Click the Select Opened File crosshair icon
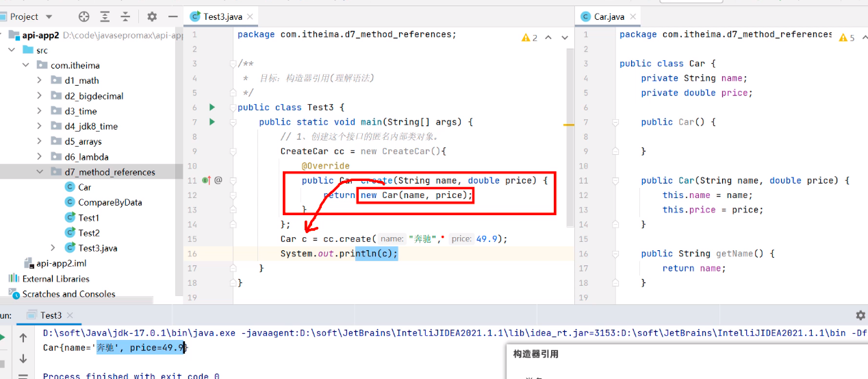Image resolution: width=868 pixels, height=379 pixels. (x=84, y=16)
